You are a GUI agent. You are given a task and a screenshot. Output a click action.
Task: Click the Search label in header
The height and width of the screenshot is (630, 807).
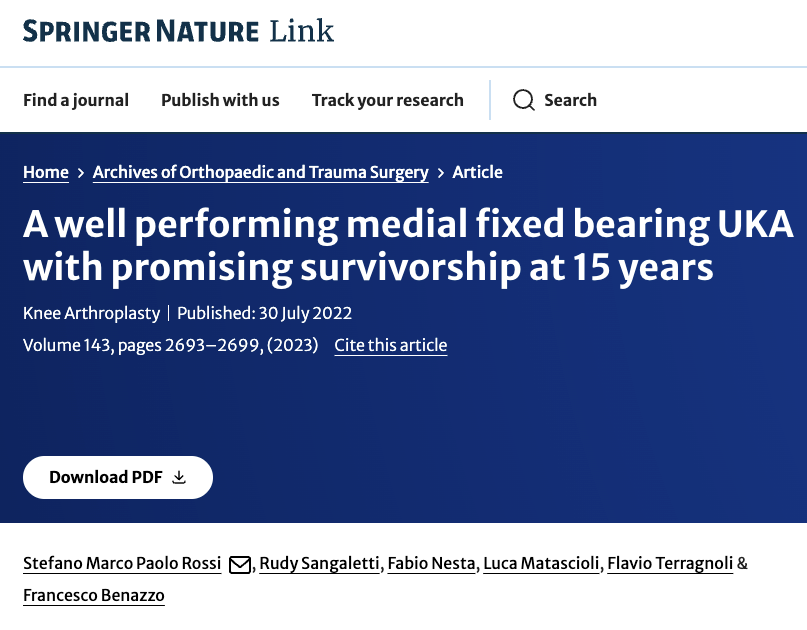coord(570,100)
